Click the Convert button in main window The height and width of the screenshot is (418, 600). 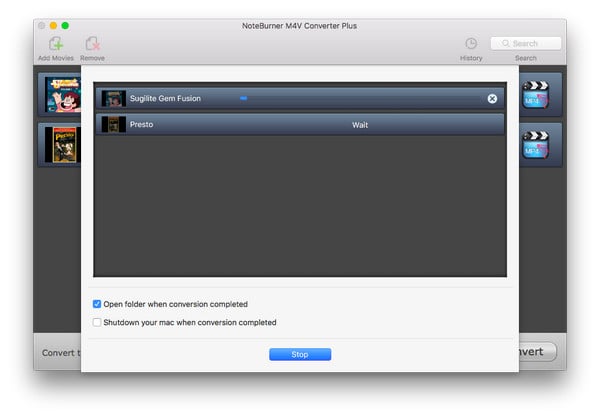pos(538,351)
